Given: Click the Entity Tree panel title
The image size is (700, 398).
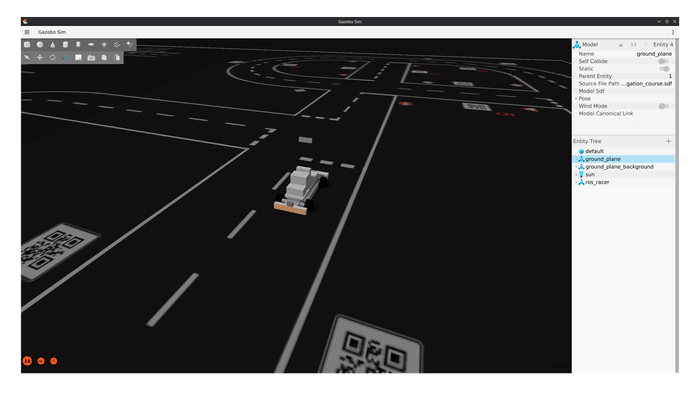Looking at the screenshot, I should click(x=587, y=141).
